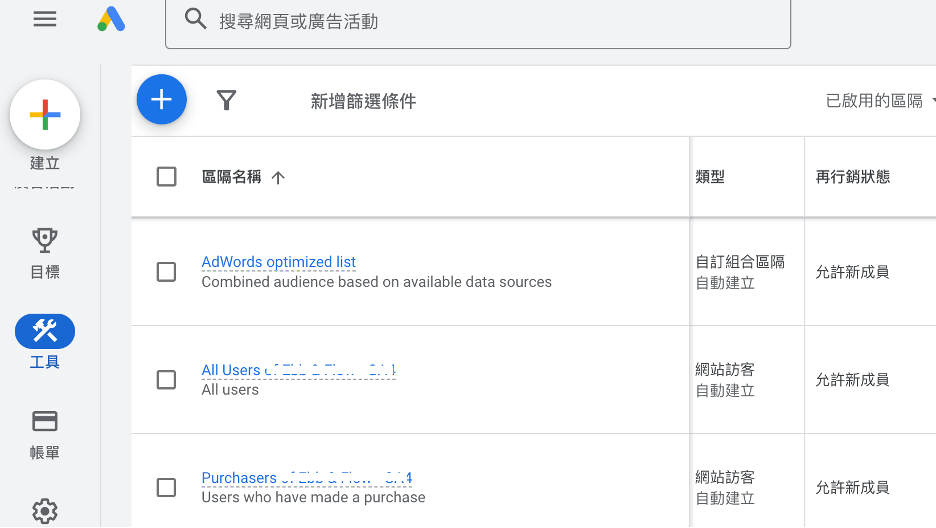Check the Purchasers row checkbox

(x=167, y=487)
